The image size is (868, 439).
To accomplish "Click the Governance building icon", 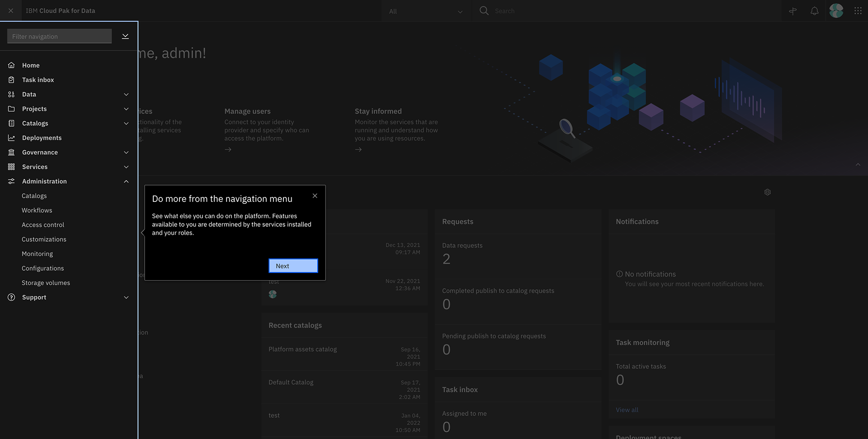I will pos(11,152).
